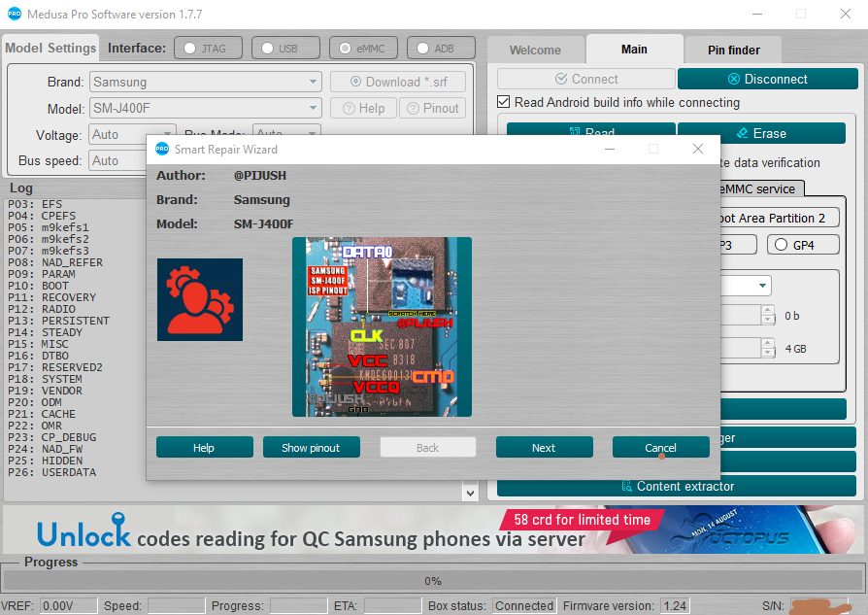Open the Pinout button in Model Settings
This screenshot has height=615, width=868.
pos(433,109)
